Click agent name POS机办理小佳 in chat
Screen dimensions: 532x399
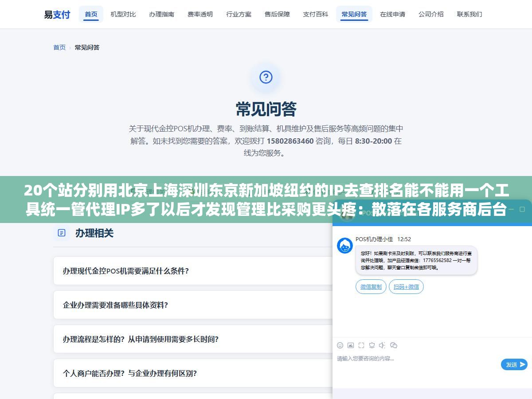(x=374, y=239)
